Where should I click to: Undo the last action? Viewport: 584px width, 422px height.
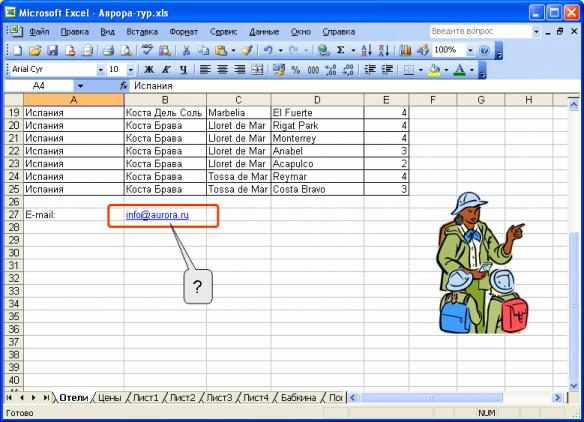pyautogui.click(x=268, y=50)
